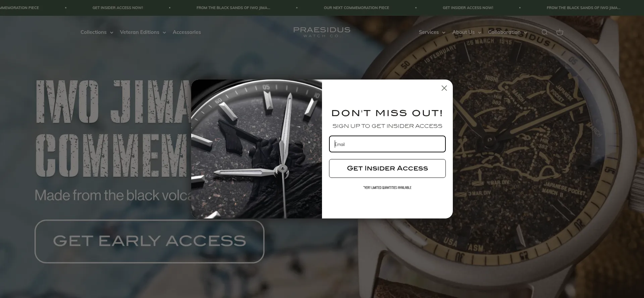Viewport: 644px width, 298px height.
Task: Expand the Veteran Editions dropdown chevron
Action: (164, 33)
